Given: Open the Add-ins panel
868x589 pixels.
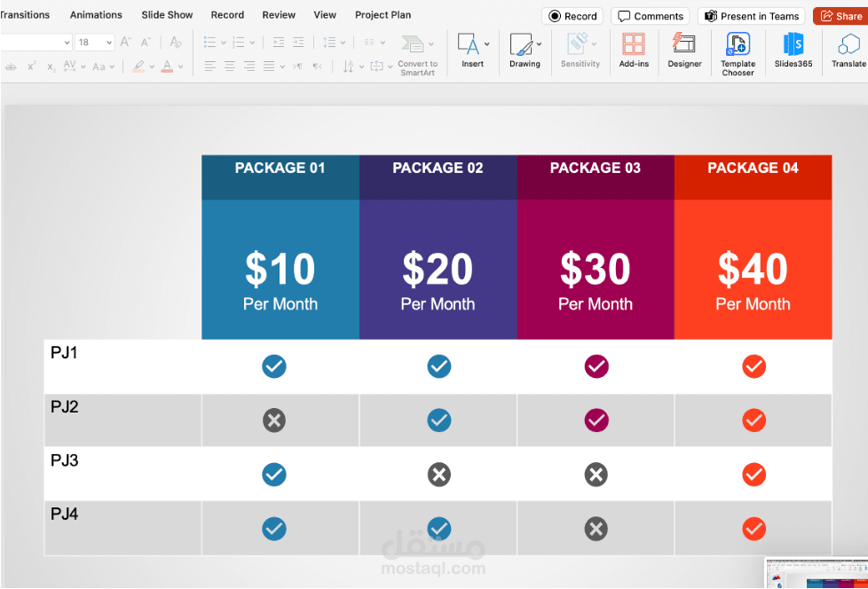Looking at the screenshot, I should click(x=634, y=51).
